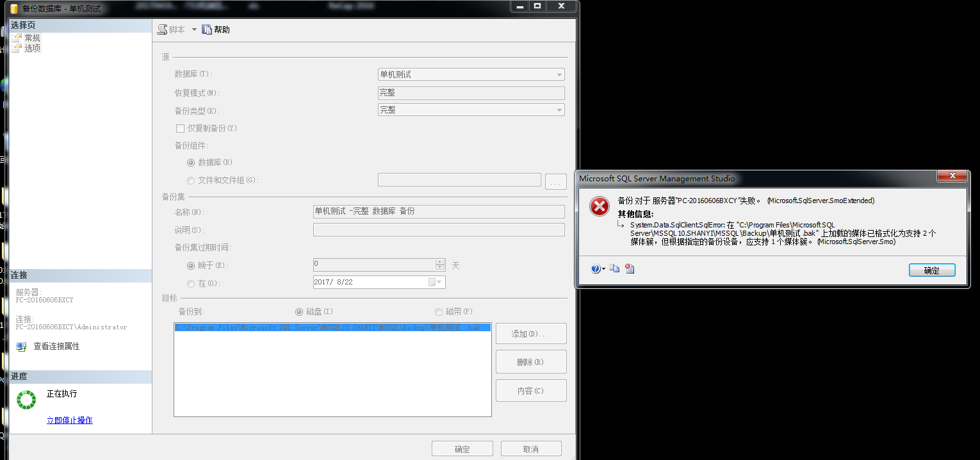Click the database icon in backup window title bar

13,9
